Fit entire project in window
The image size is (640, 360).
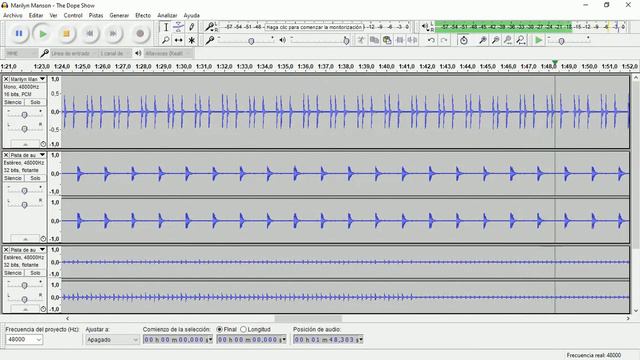pyautogui.click(x=521, y=40)
